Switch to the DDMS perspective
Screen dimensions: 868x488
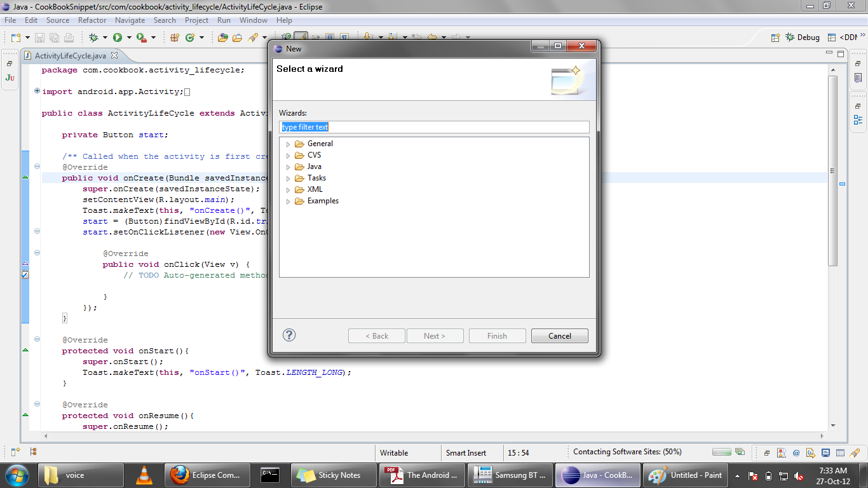click(x=843, y=37)
